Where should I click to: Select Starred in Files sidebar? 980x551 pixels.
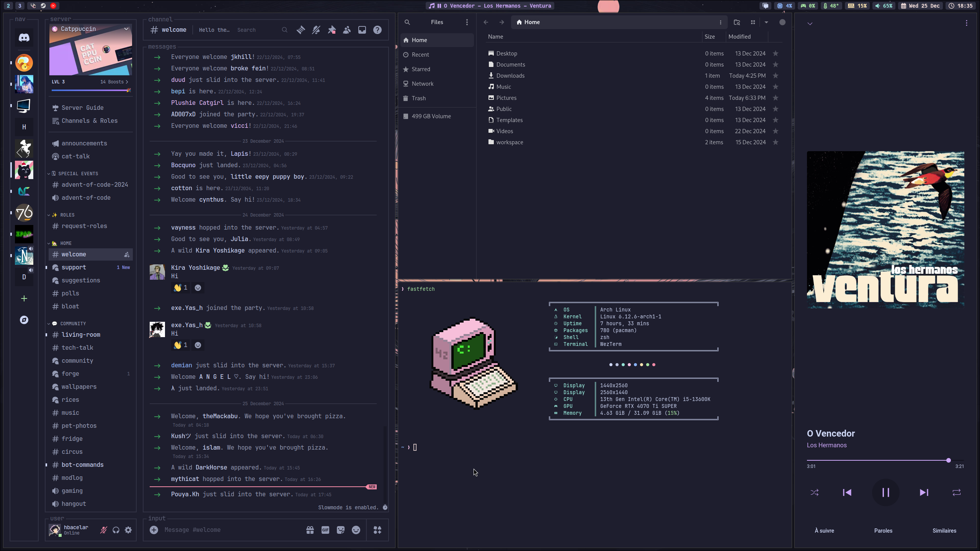click(x=437, y=69)
